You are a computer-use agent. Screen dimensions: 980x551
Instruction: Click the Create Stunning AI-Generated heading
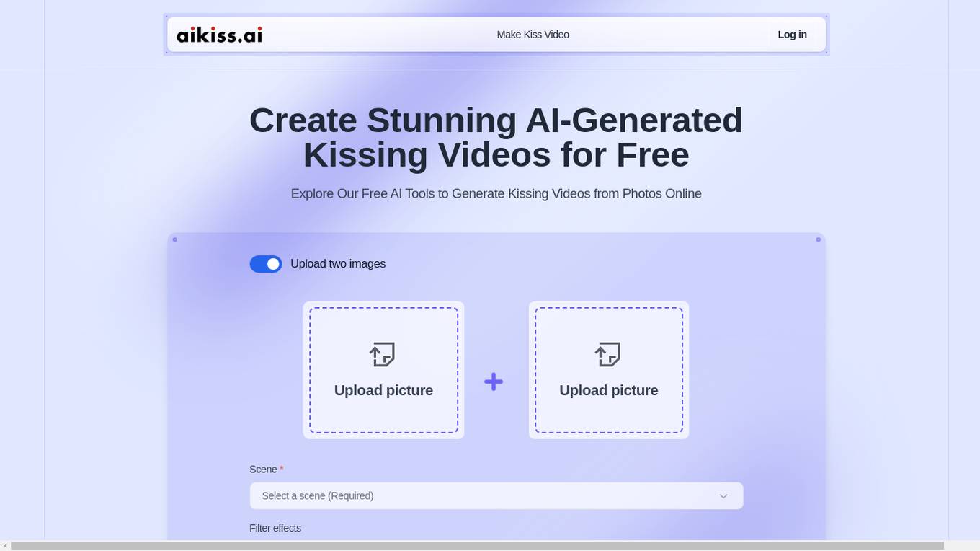496,137
